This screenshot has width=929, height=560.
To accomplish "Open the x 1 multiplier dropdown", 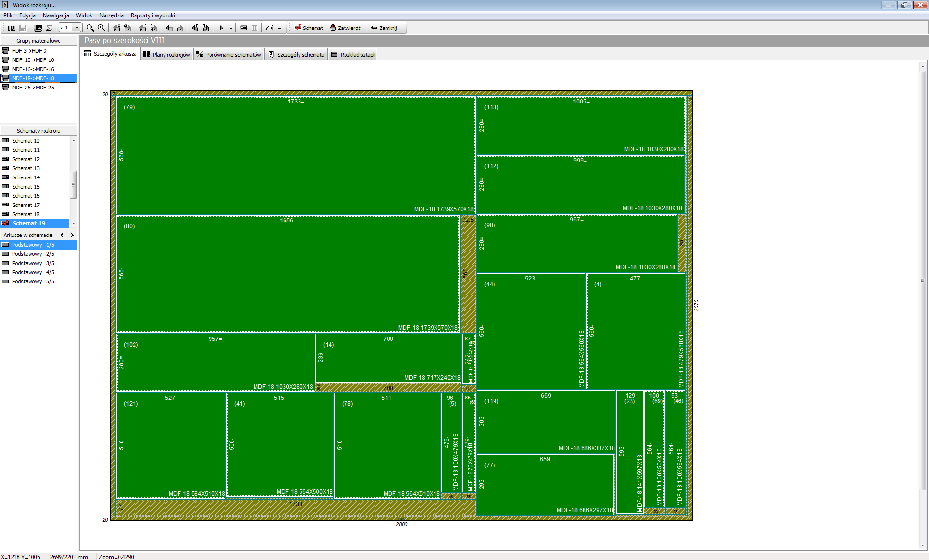I will (76, 28).
